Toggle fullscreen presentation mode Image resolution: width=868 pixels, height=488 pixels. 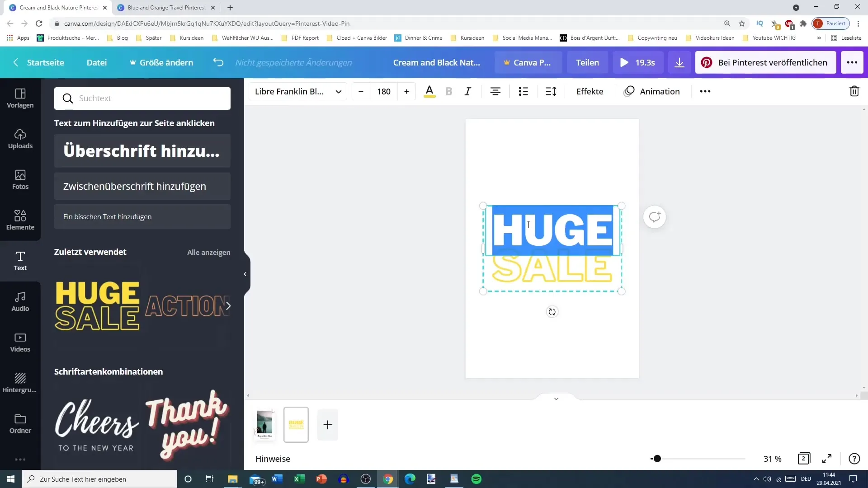click(826, 459)
